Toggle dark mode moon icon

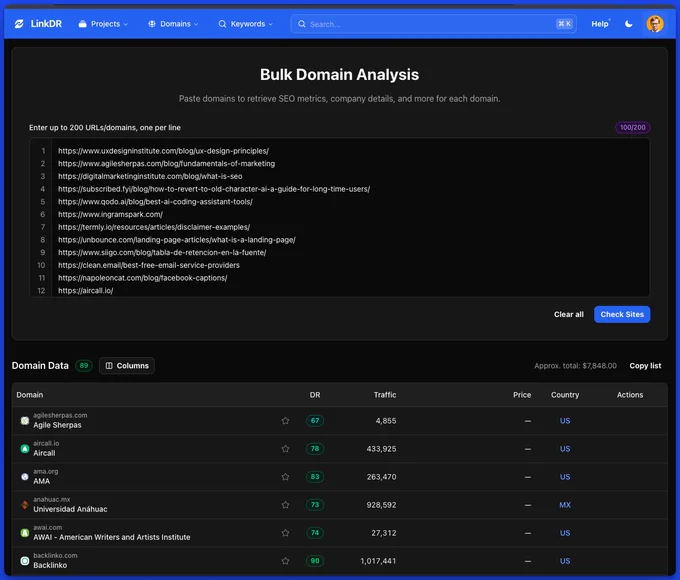628,24
